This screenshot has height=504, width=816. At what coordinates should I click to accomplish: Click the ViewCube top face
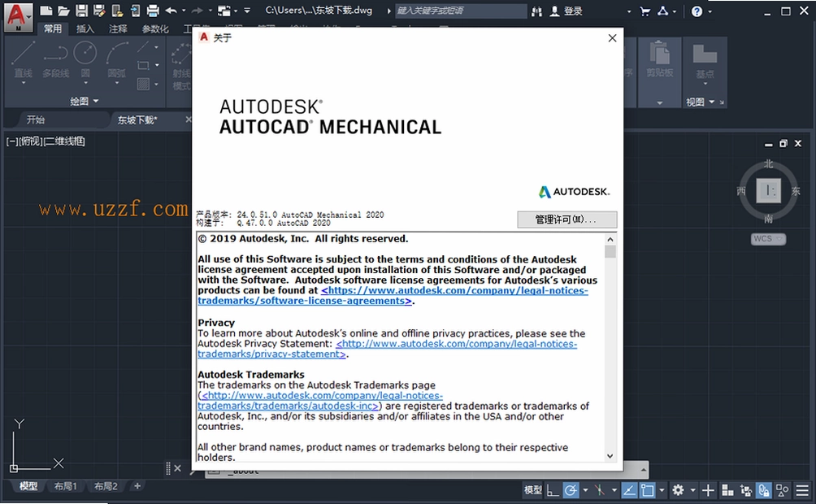(769, 190)
